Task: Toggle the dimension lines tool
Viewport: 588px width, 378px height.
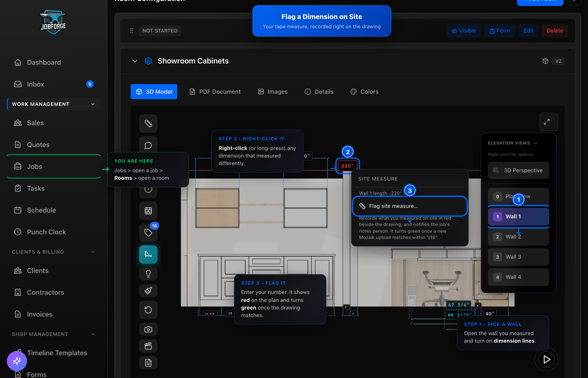Action: pos(148,255)
